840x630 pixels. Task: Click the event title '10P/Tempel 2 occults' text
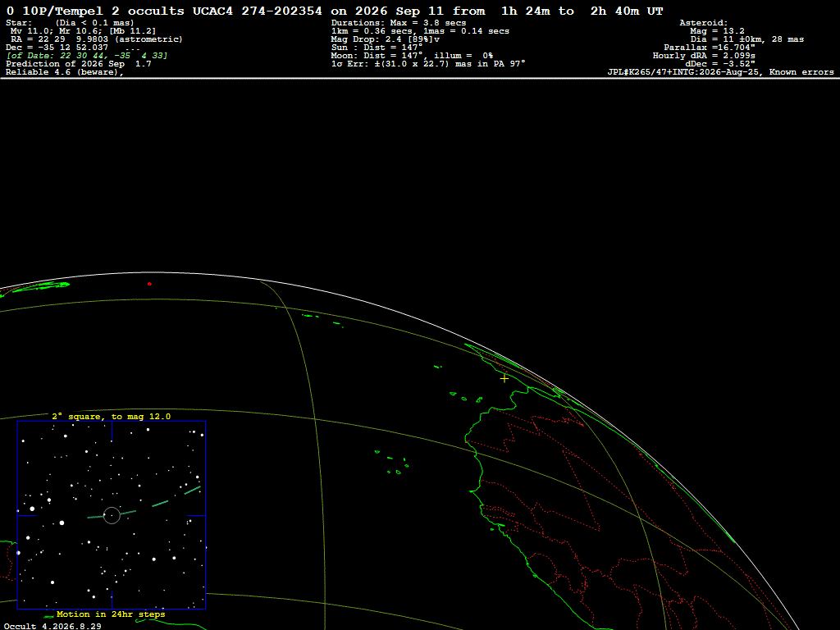coord(103,11)
